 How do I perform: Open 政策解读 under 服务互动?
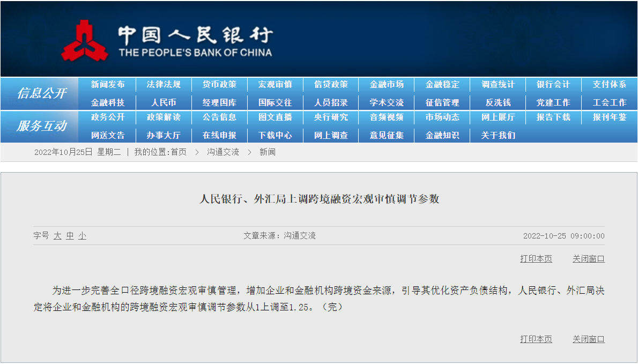[x=164, y=117]
